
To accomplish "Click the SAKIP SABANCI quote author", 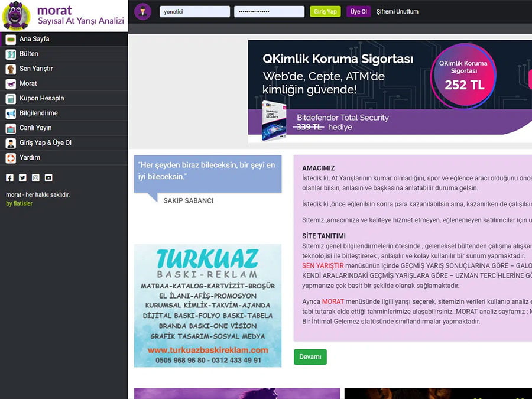I will (x=189, y=201).
